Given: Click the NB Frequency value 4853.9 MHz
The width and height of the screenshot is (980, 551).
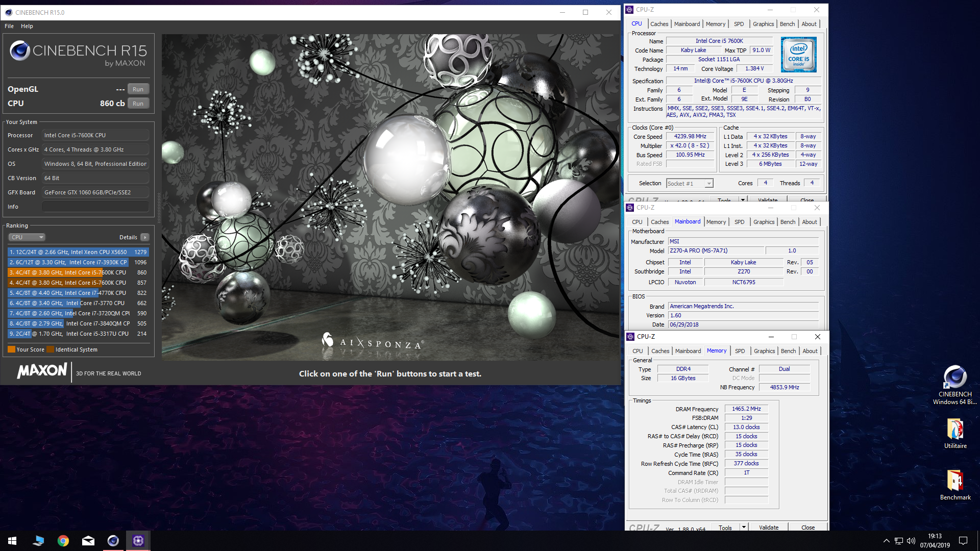Looking at the screenshot, I should coord(785,388).
